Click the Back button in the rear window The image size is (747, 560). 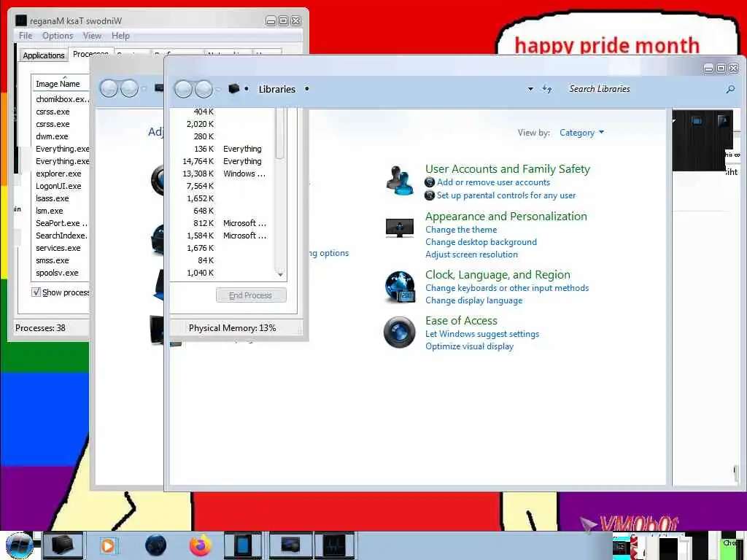click(109, 88)
